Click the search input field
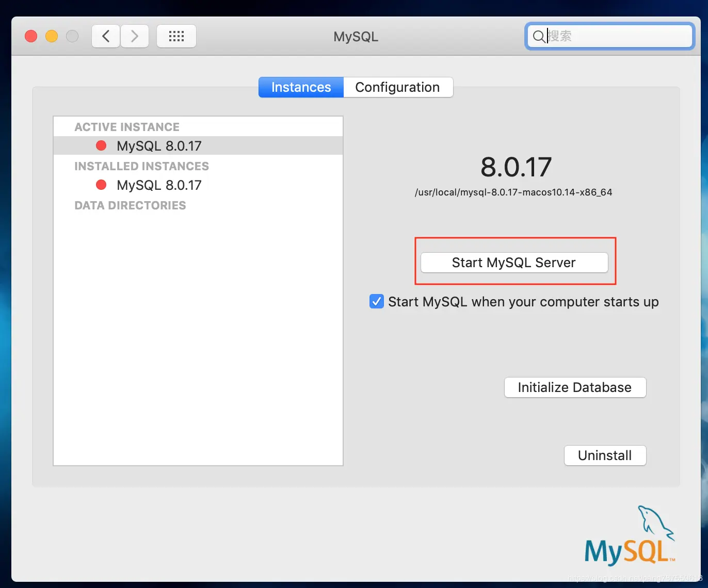Viewport: 708px width, 588px height. 609,36
